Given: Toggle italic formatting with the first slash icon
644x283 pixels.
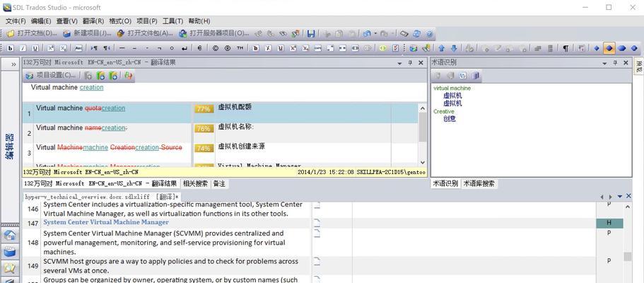Looking at the screenshot, I should tap(23, 48).
